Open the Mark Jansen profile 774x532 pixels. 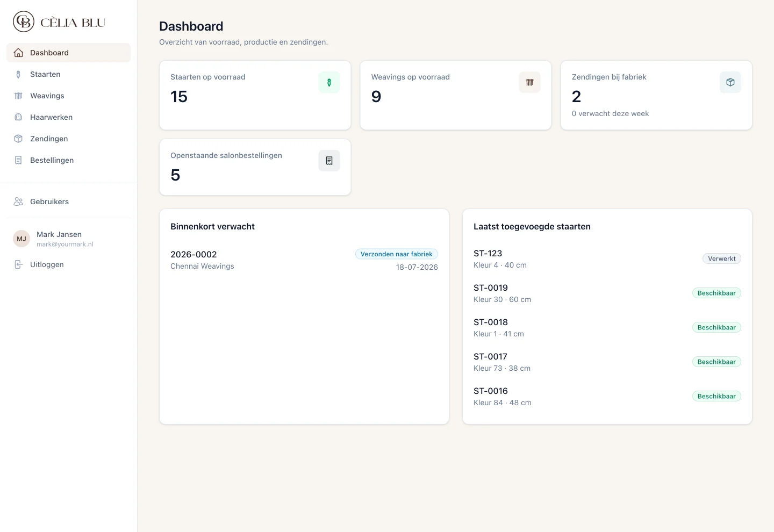(x=68, y=239)
